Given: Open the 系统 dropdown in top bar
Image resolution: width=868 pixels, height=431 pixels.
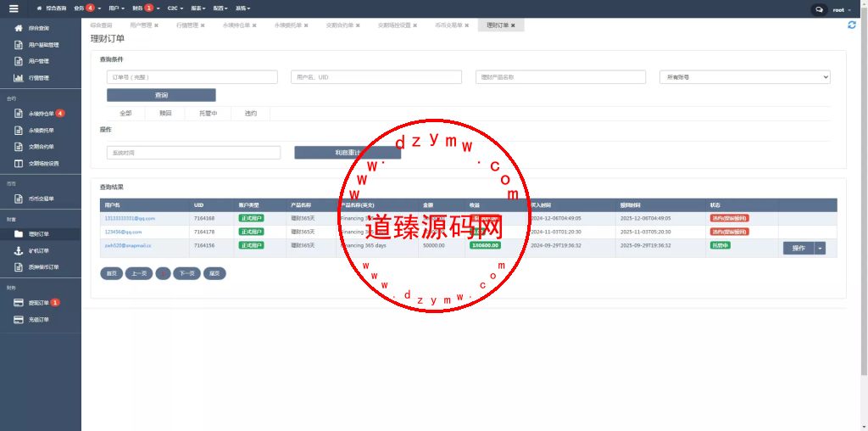Looking at the screenshot, I should pyautogui.click(x=242, y=8).
